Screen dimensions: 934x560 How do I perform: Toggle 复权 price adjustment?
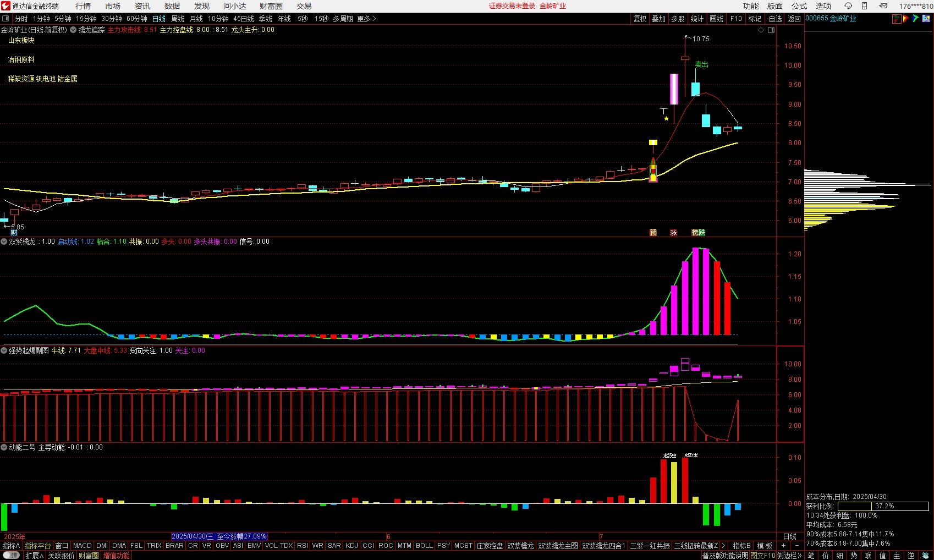[640, 19]
